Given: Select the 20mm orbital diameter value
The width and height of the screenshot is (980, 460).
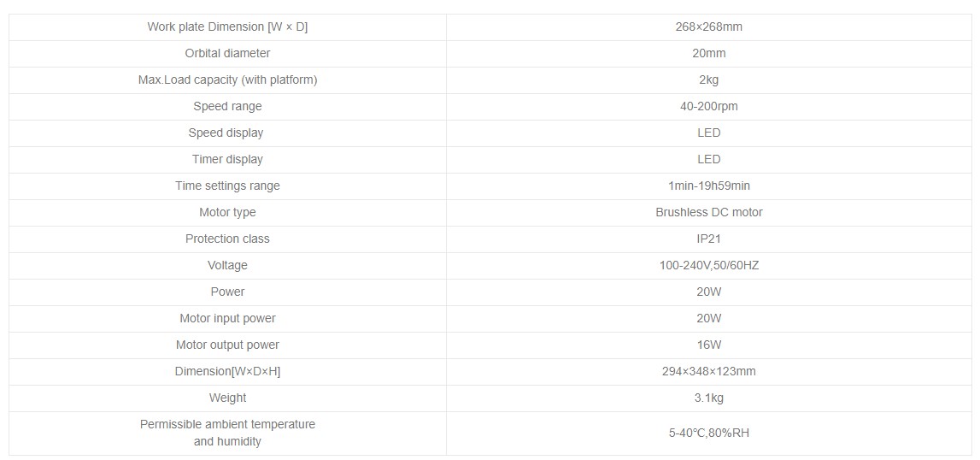Looking at the screenshot, I should 708,53.
